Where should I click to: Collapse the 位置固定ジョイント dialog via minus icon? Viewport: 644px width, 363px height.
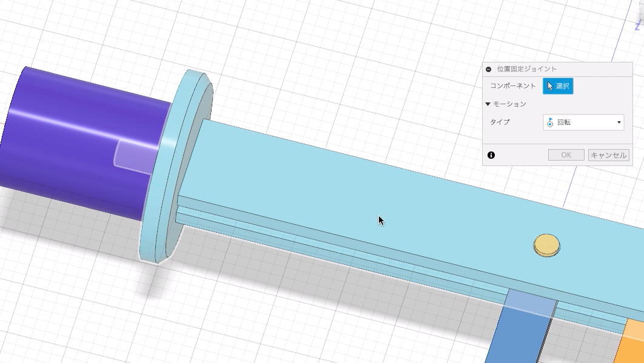point(488,70)
